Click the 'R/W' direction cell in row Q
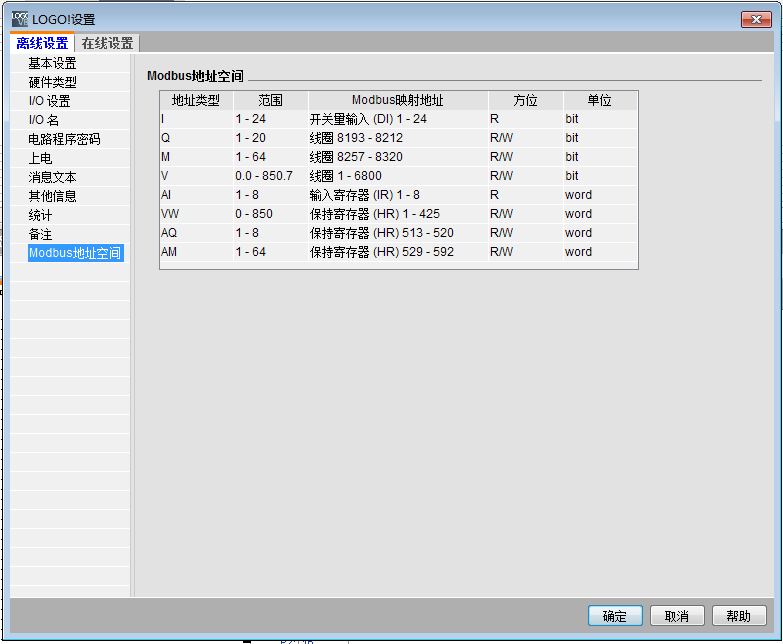The height and width of the screenshot is (644, 783). tap(525, 138)
